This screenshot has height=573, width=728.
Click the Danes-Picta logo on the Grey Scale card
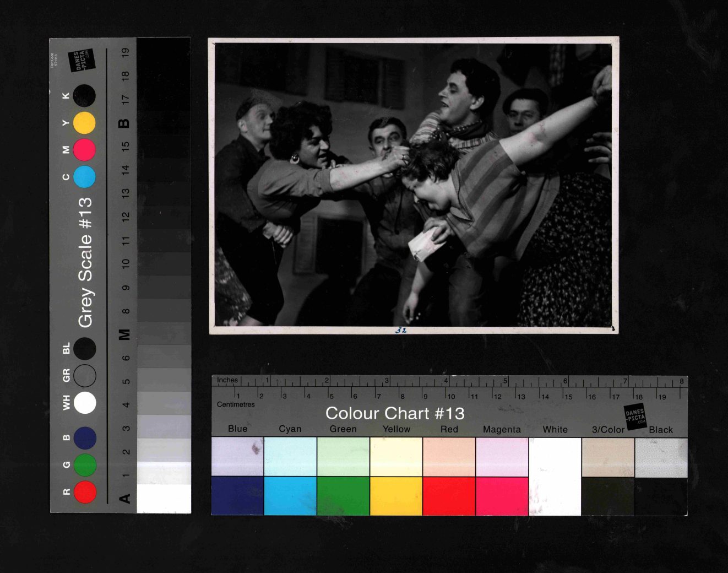(82, 61)
